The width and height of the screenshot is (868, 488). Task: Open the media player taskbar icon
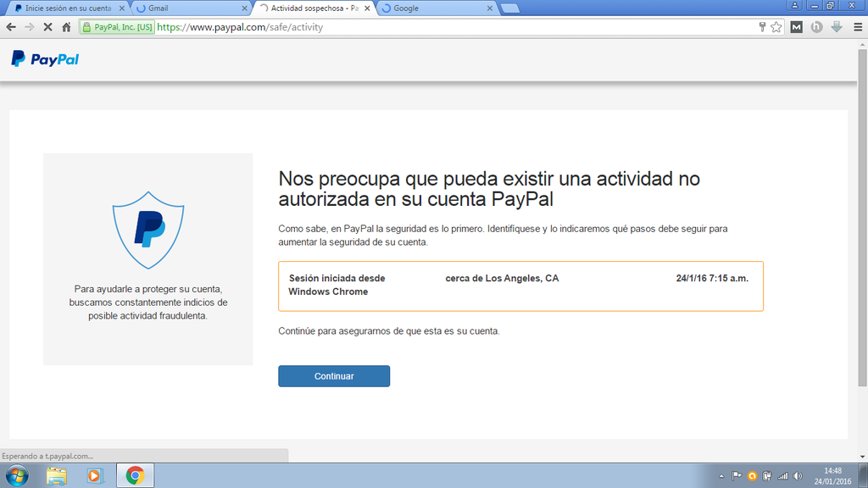coord(95,476)
